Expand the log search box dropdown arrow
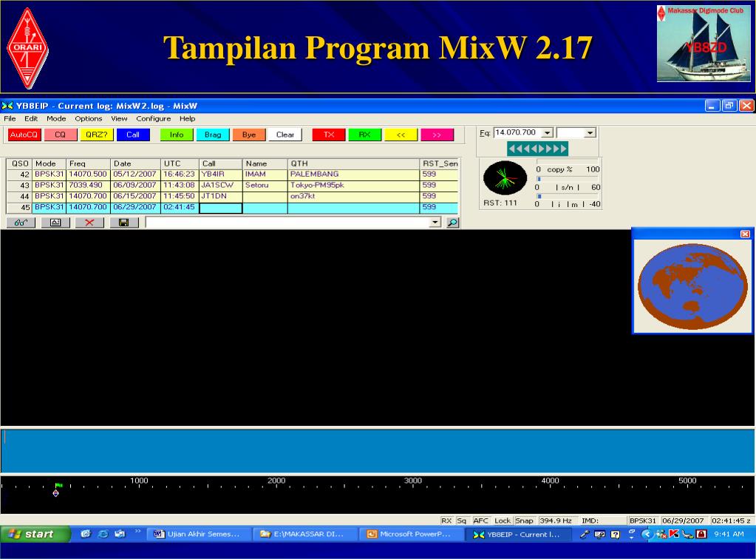The width and height of the screenshot is (756, 559). (x=435, y=223)
